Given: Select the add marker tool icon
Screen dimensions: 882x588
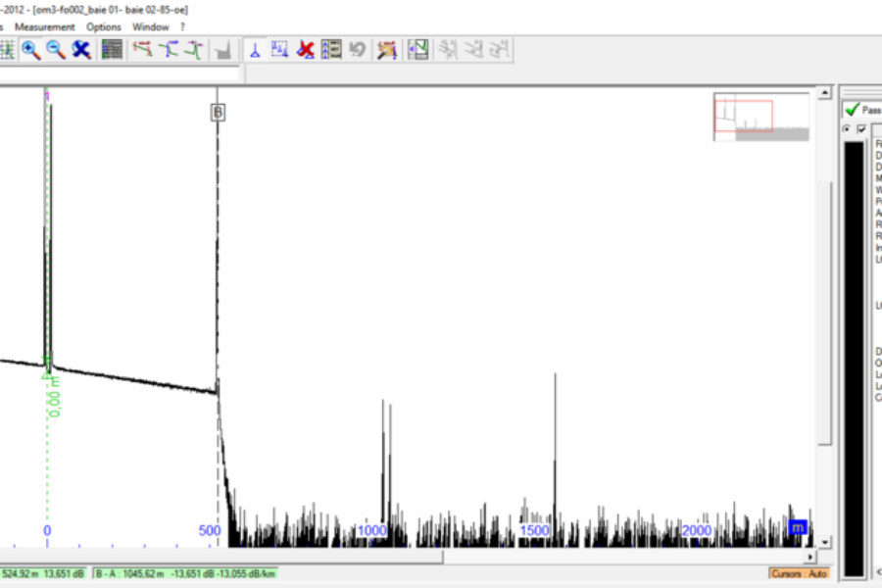Looking at the screenshot, I should (255, 49).
